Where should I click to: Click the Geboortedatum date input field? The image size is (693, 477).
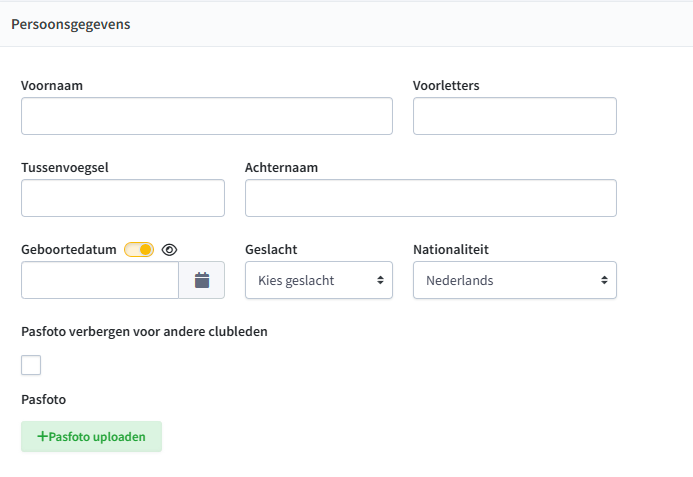tap(100, 280)
